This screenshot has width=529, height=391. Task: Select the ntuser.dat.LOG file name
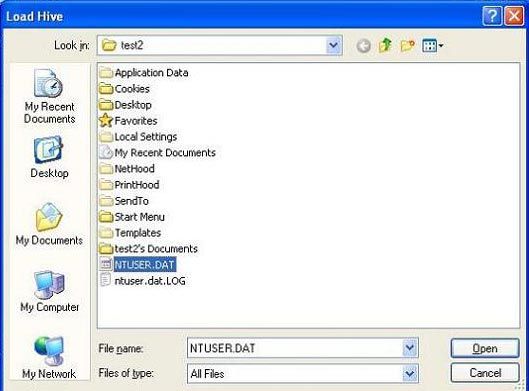(150, 281)
